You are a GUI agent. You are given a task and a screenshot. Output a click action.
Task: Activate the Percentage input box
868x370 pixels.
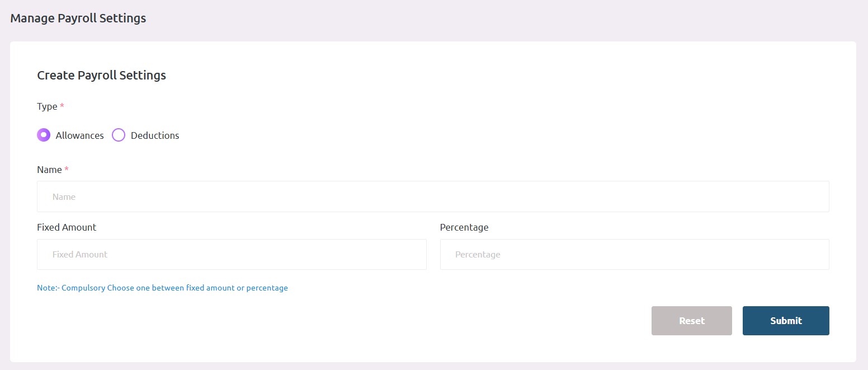[x=634, y=254]
